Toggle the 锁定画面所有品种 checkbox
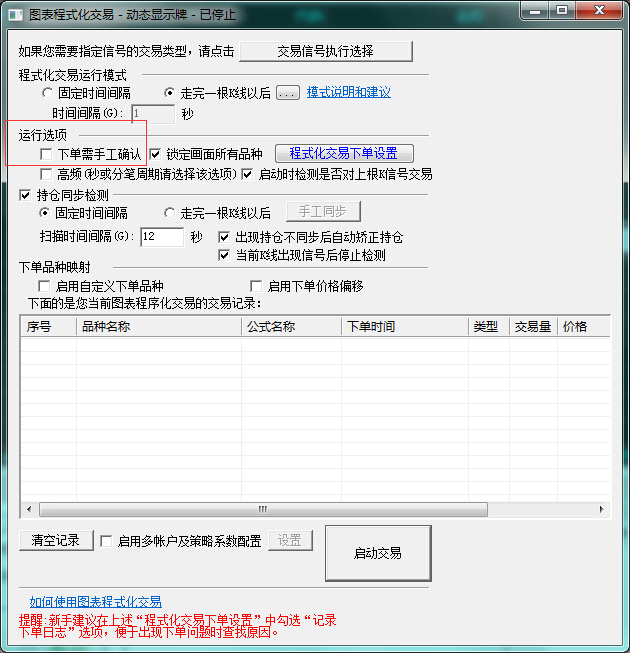This screenshot has width=630, height=653. pyautogui.click(x=155, y=154)
